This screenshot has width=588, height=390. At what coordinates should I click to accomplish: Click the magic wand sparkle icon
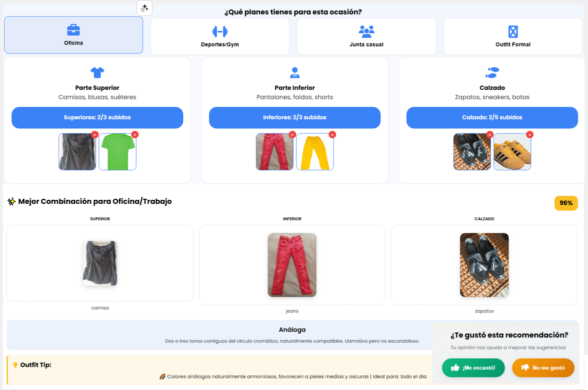tap(144, 8)
